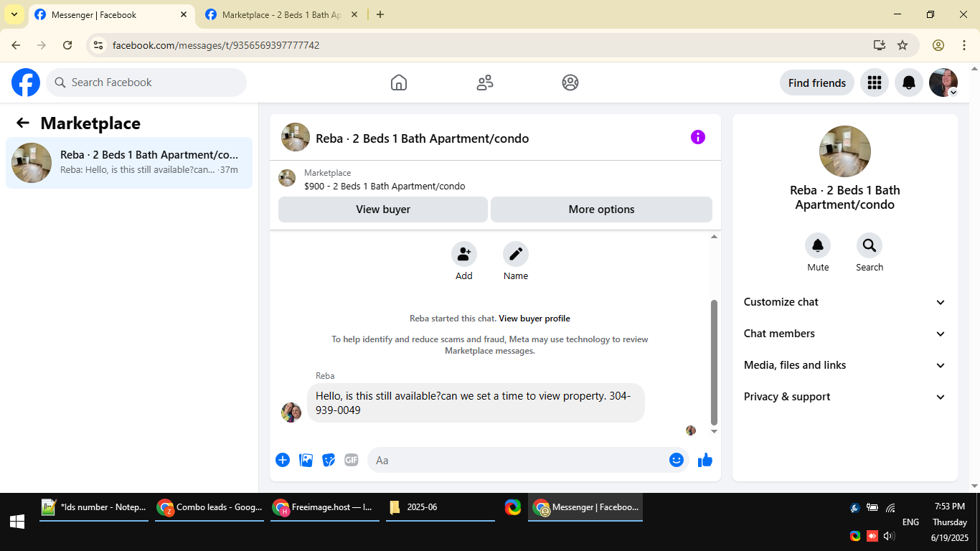Image resolution: width=980 pixels, height=551 pixels.
Task: Click the Find friends button
Action: pyautogui.click(x=817, y=83)
